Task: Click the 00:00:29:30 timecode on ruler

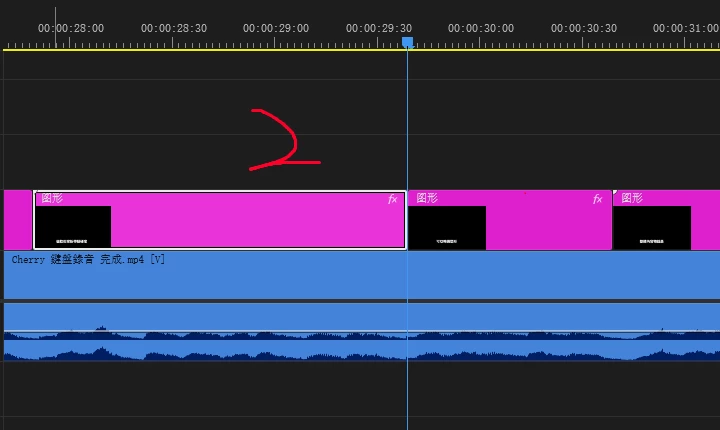Action: 379,28
